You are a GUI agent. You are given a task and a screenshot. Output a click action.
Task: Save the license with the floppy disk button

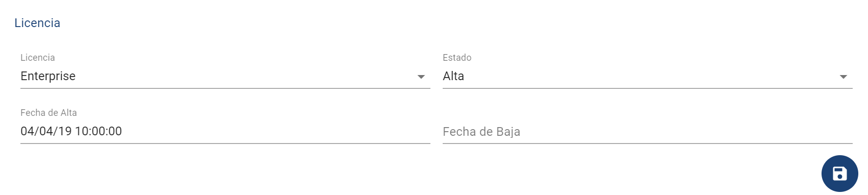[839, 174]
